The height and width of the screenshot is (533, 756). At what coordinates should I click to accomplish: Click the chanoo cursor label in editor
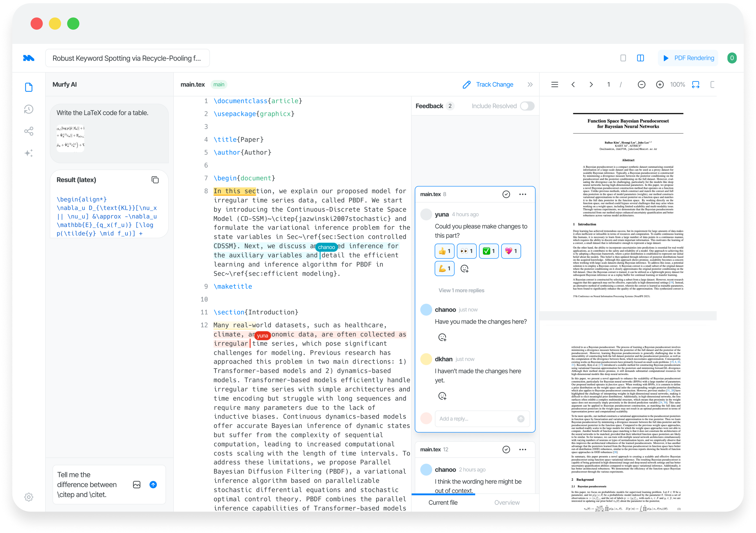pos(326,247)
